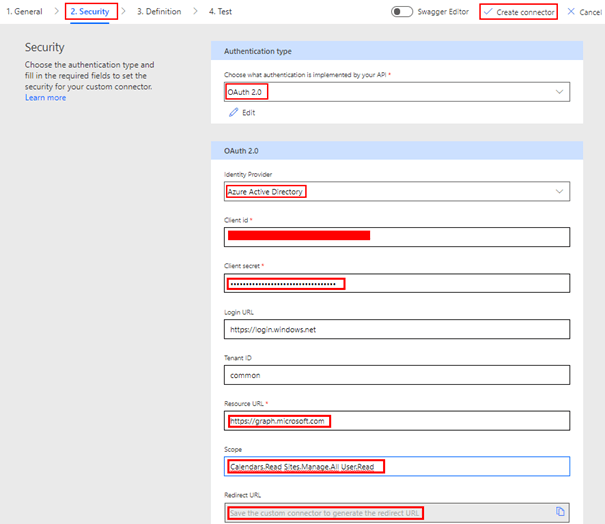Open the Identity Provider dropdown
Screen dimensions: 605x524
tap(559, 191)
